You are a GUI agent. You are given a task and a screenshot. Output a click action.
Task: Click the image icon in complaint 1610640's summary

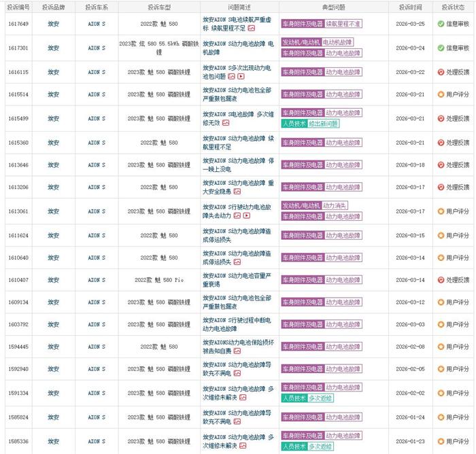coord(239,262)
